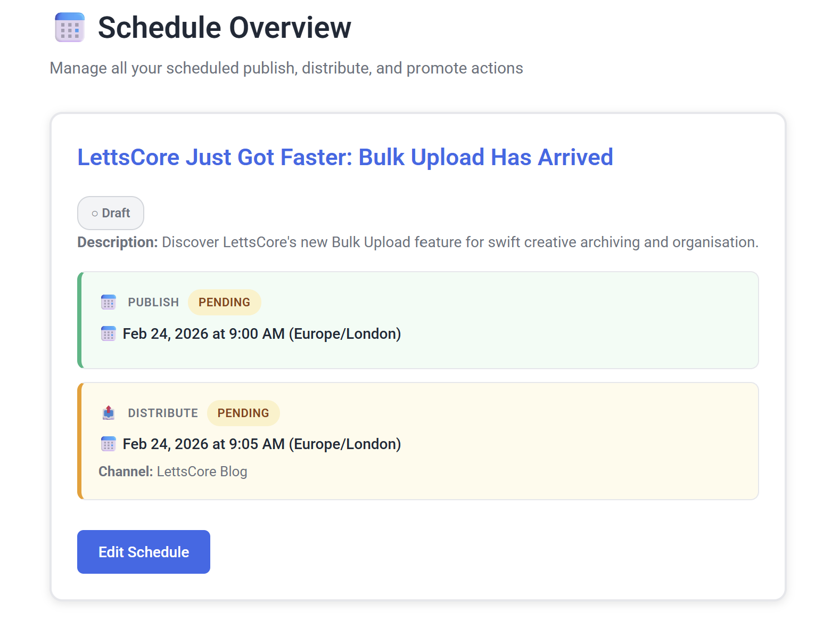The width and height of the screenshot is (840, 635).
Task: Click the Manage all your scheduled actions subtitle
Action: (x=286, y=68)
